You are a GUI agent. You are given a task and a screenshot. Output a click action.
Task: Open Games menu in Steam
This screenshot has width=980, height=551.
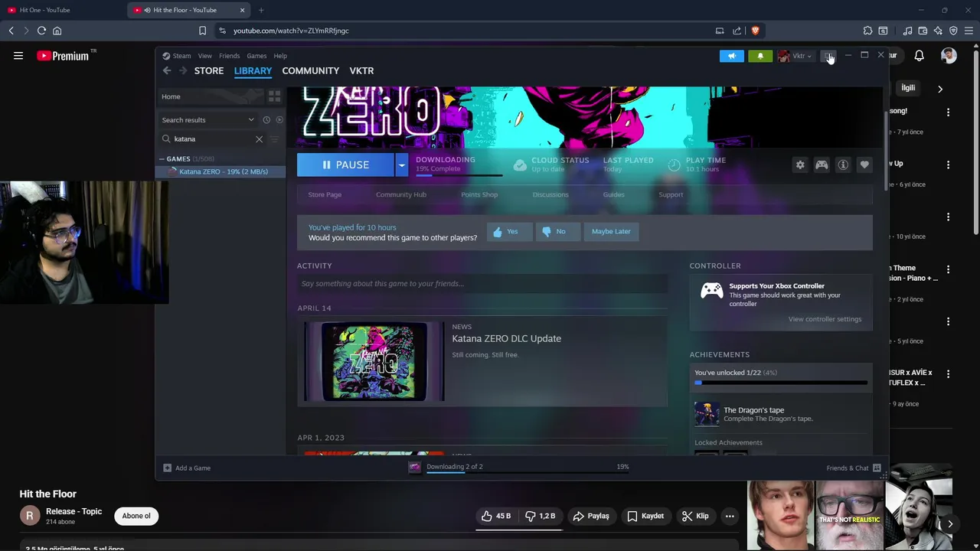point(256,56)
